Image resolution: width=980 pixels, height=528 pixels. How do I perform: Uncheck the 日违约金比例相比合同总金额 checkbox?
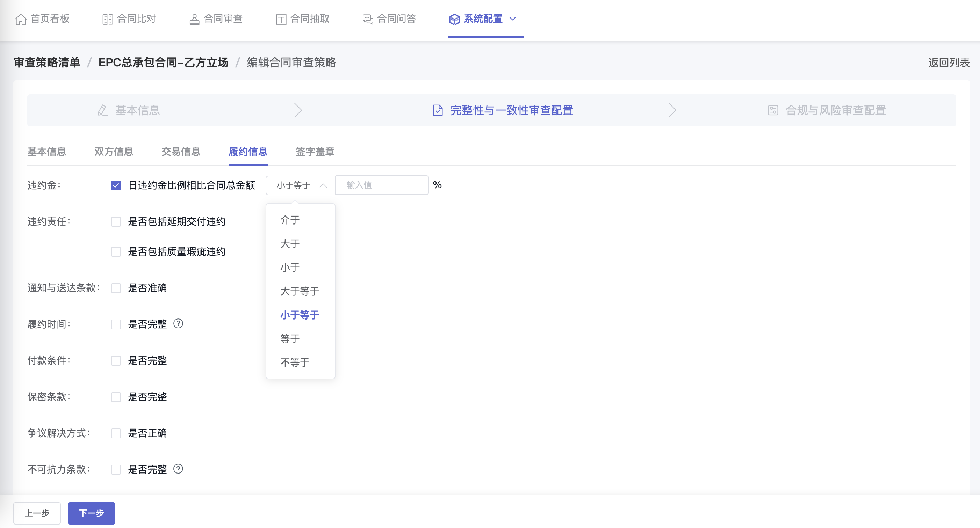[x=116, y=185]
